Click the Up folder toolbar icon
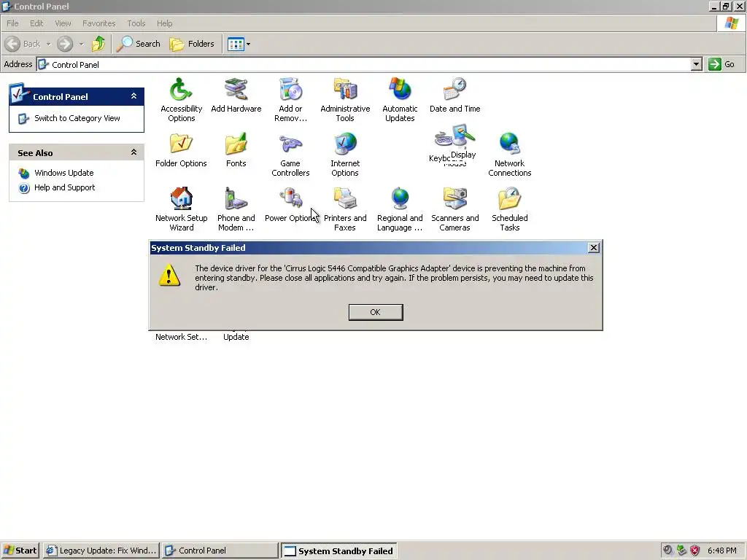Viewport: 747px width, 560px height. [x=98, y=44]
